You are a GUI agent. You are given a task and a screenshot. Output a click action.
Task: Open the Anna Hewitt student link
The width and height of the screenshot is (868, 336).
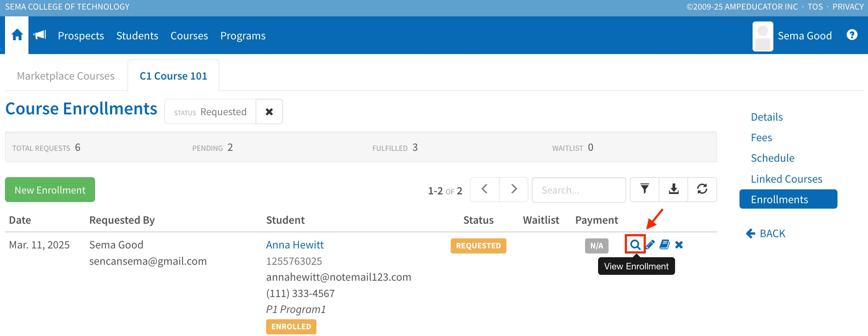click(x=295, y=245)
